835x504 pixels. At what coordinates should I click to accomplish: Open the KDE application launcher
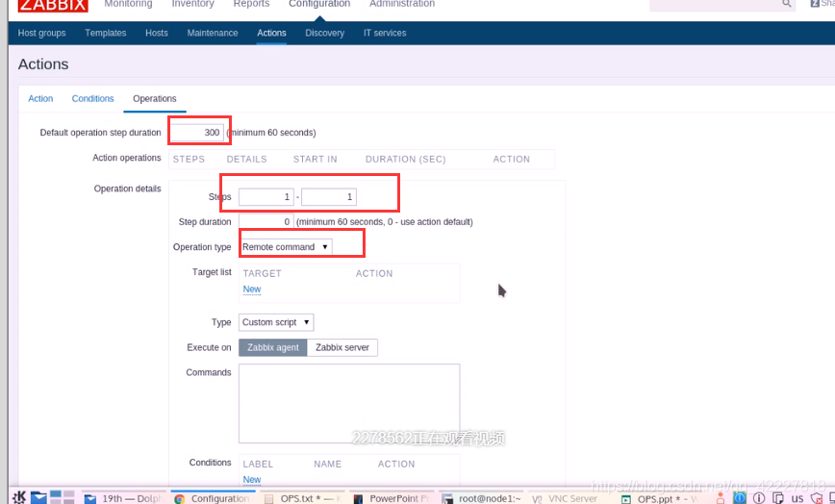click(x=18, y=497)
